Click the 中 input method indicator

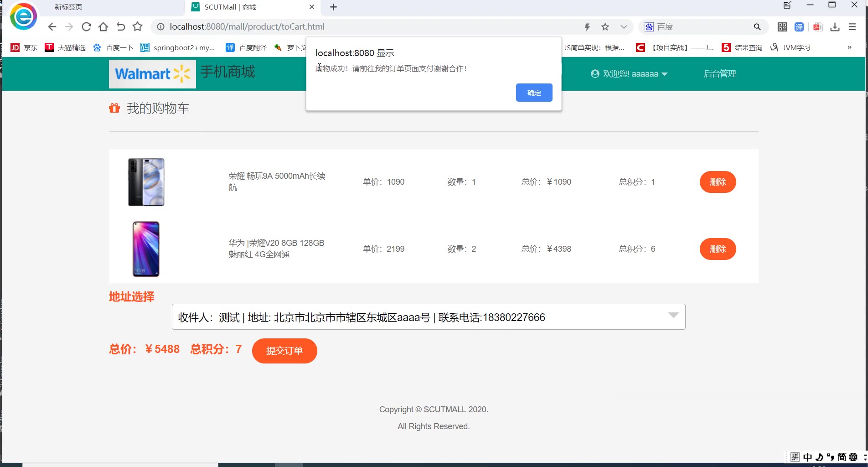(808, 457)
